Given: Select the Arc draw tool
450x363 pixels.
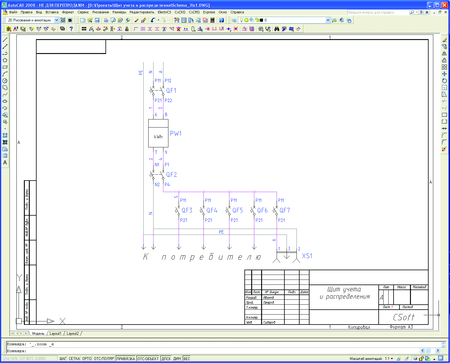Looking at the screenshot, I should 5,74.
